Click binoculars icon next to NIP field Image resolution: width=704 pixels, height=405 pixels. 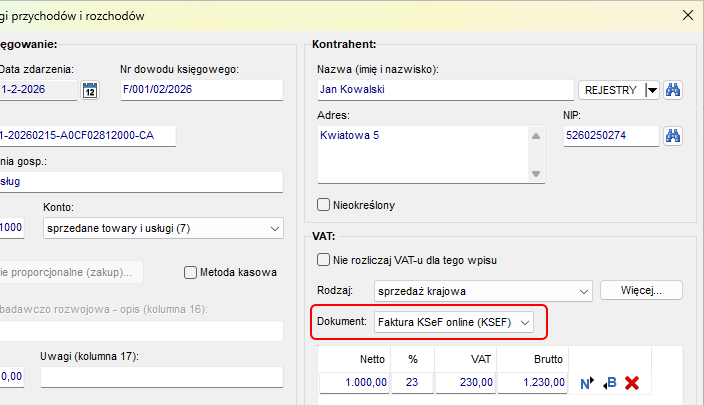pos(673,136)
